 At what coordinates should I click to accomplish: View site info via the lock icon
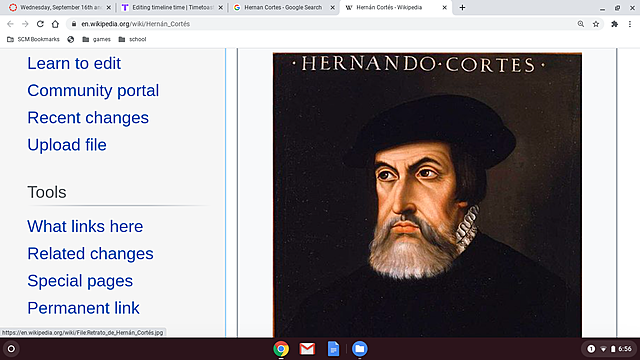tap(74, 24)
